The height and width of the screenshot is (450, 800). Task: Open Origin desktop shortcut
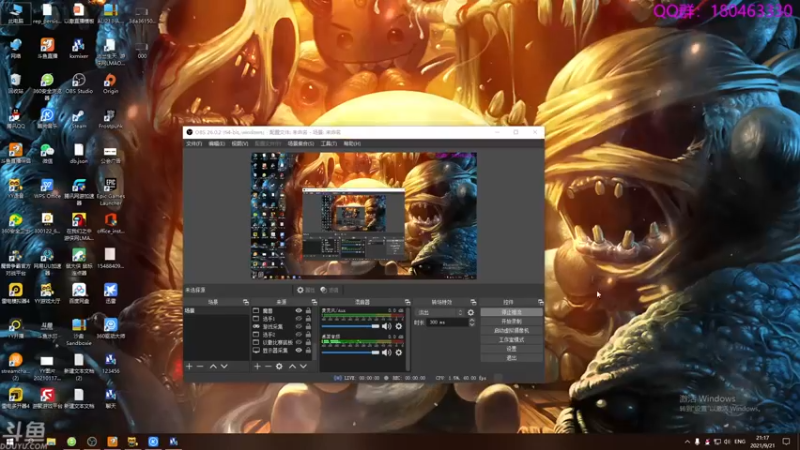tap(110, 84)
